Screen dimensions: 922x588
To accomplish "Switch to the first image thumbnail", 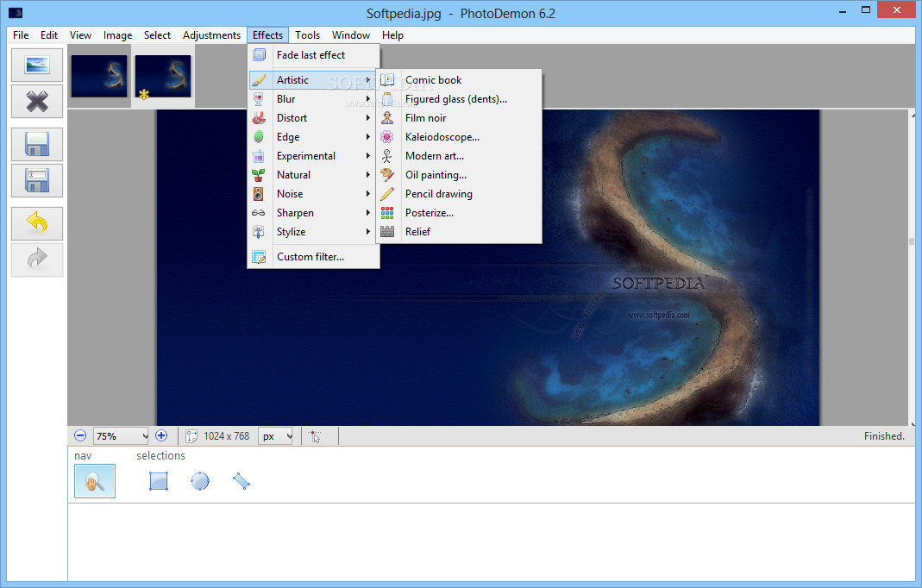I will click(99, 77).
